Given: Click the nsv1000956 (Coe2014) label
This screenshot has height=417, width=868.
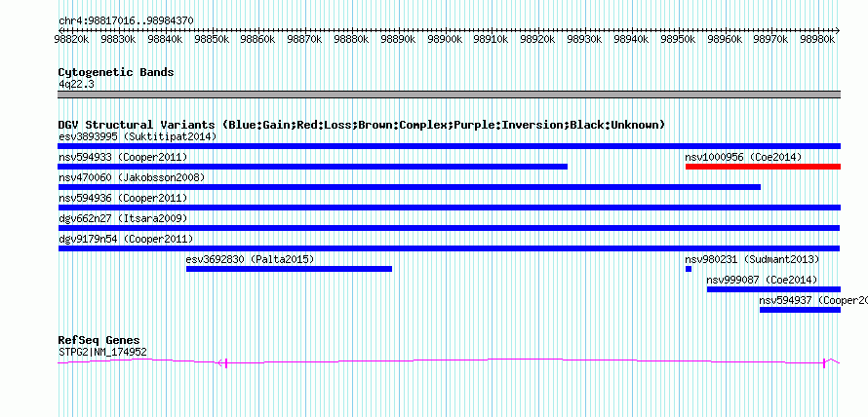Looking at the screenshot, I should tap(743, 157).
